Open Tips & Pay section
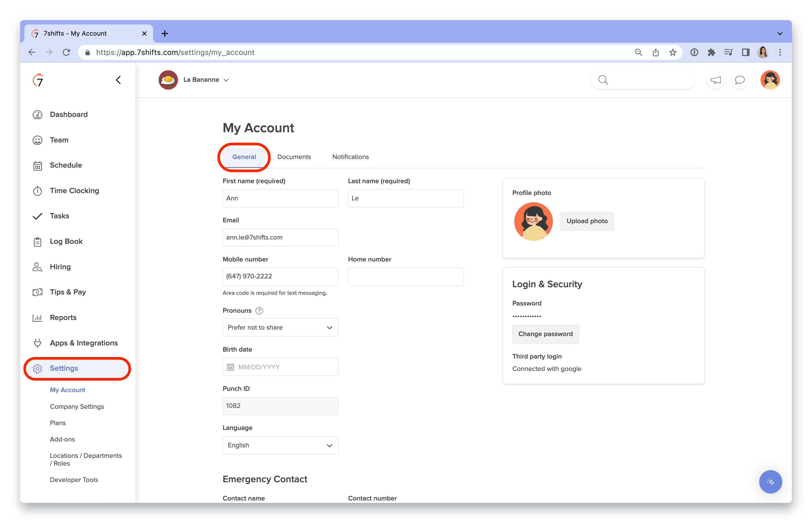812x523 pixels. pyautogui.click(x=68, y=292)
